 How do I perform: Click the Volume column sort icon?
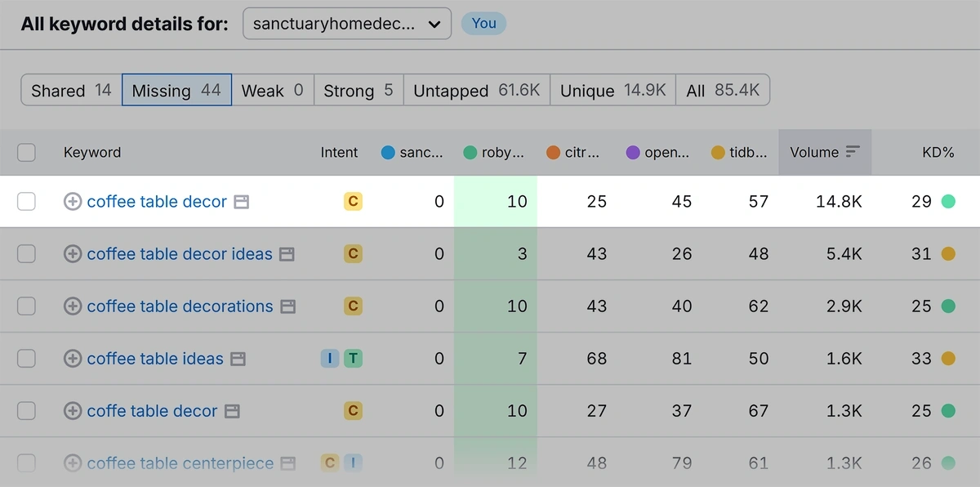coord(853,152)
